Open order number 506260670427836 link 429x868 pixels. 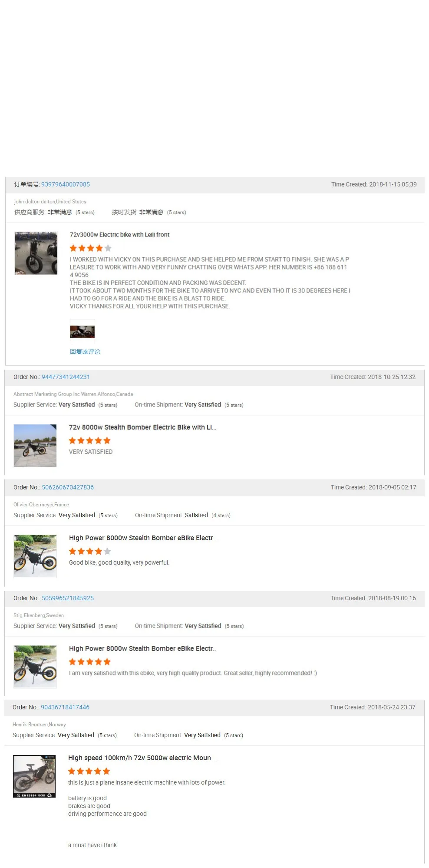point(68,487)
